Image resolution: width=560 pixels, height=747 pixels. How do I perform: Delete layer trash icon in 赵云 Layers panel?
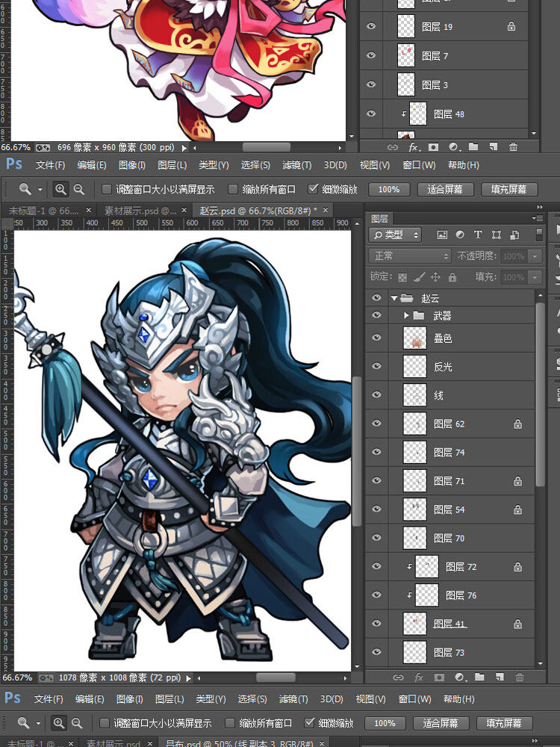(520, 677)
